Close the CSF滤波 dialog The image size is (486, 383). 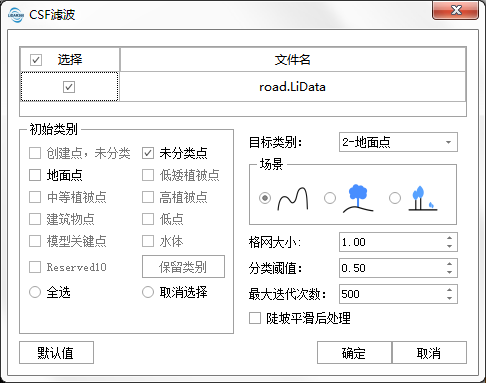click(456, 10)
